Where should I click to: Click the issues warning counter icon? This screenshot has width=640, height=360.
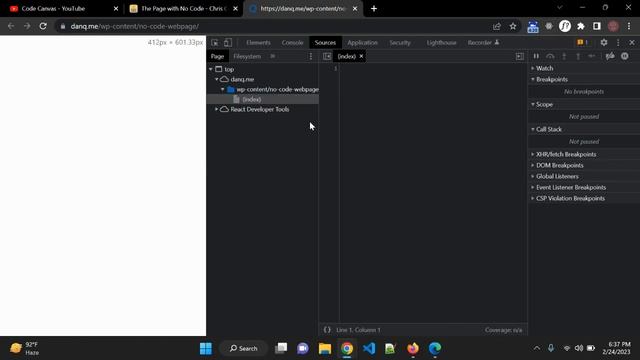(582, 42)
